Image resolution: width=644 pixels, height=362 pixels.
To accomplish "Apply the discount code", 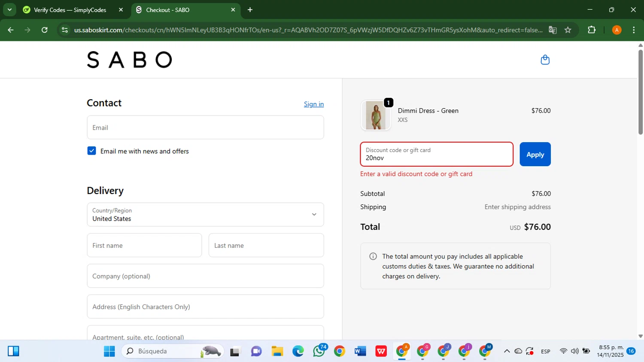I will click(x=535, y=154).
